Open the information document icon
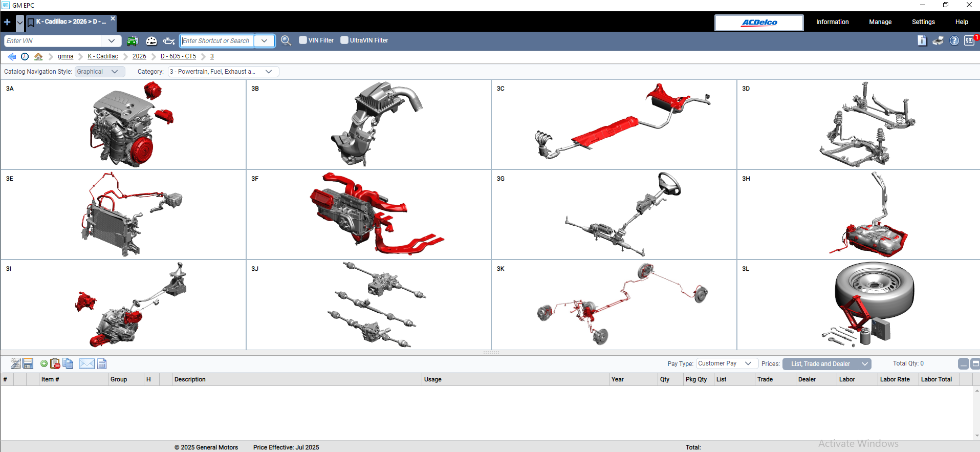 pos(922,40)
